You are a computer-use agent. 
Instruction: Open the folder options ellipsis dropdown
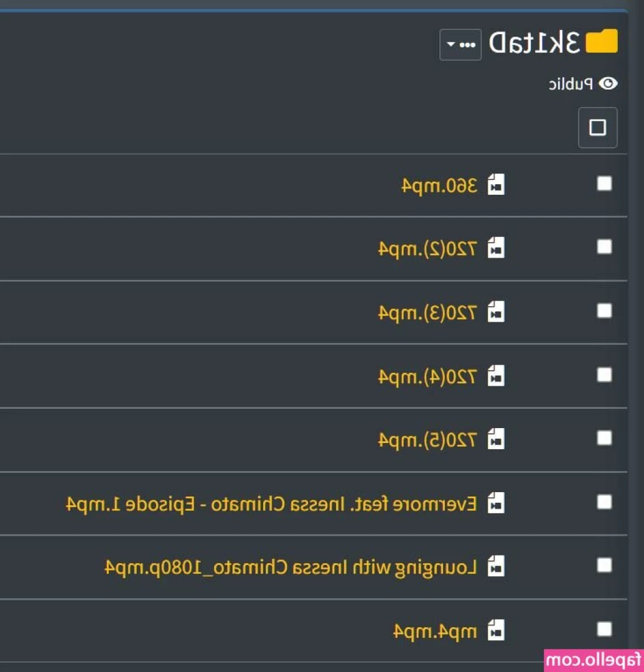[x=460, y=45]
